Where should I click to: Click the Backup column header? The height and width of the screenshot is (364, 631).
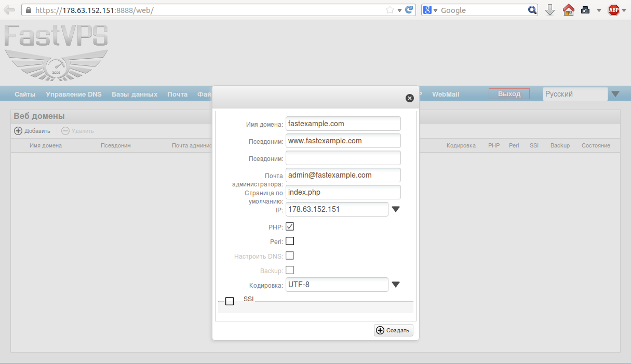(x=560, y=145)
